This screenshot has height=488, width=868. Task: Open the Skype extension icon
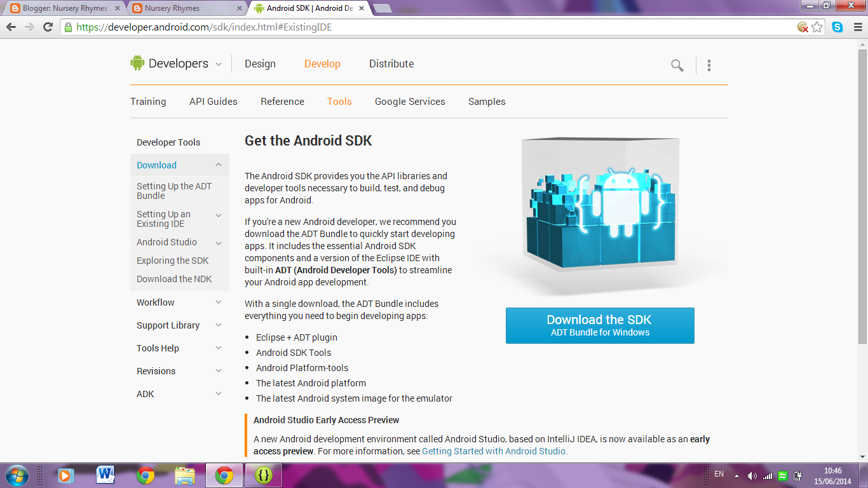837,27
